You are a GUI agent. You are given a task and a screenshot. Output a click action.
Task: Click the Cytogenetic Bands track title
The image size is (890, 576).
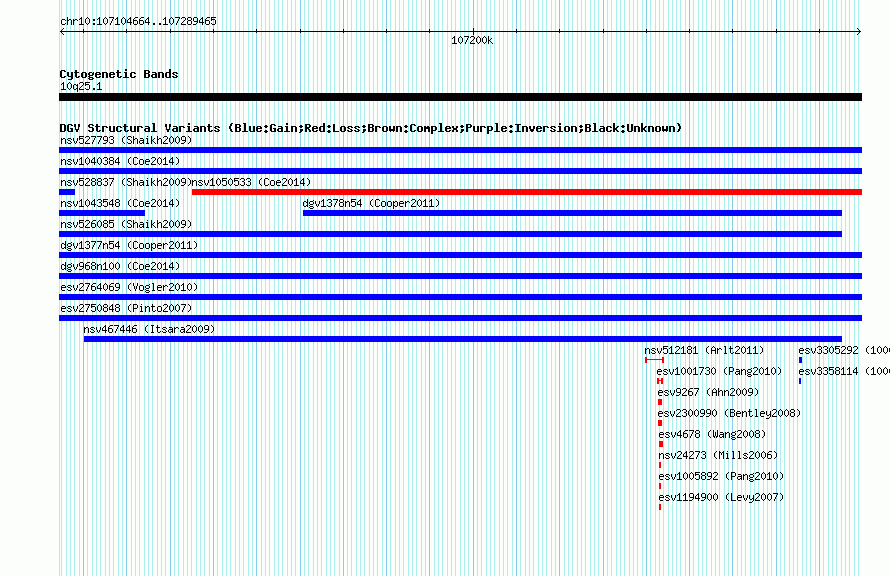click(119, 74)
